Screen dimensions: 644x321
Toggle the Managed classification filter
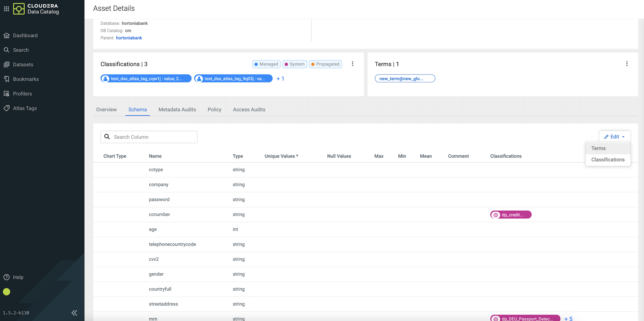click(x=266, y=64)
